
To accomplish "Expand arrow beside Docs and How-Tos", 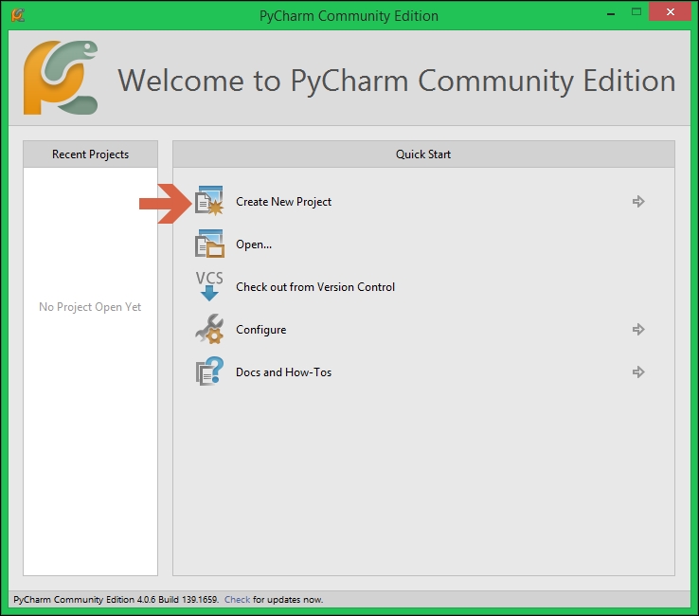I will (638, 371).
